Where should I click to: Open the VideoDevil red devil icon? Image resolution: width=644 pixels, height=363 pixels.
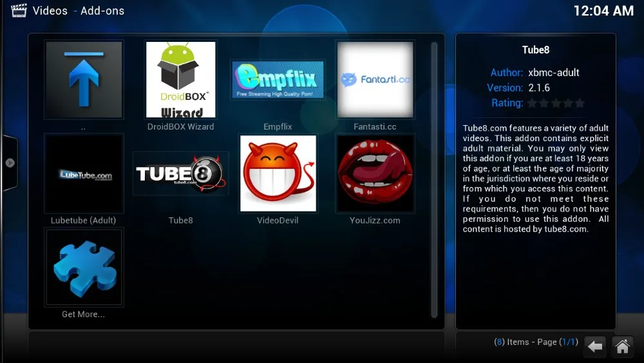(278, 173)
